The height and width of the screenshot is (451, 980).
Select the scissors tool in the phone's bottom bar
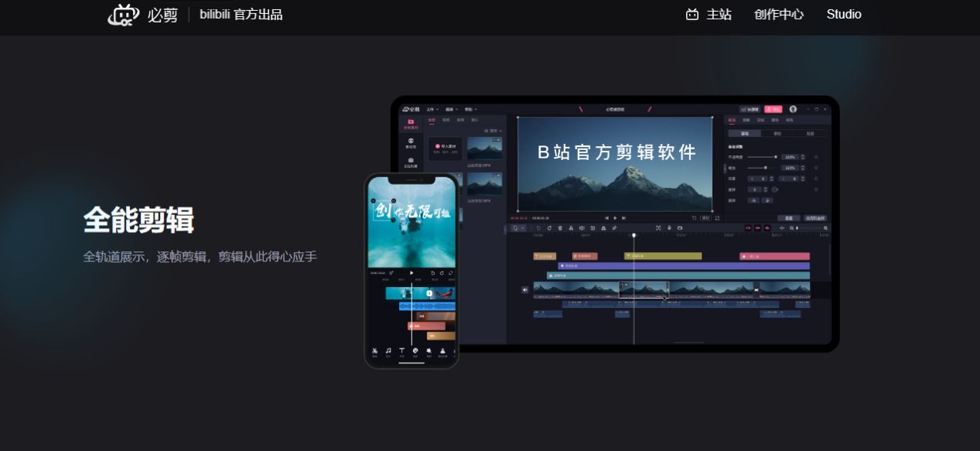tap(374, 352)
